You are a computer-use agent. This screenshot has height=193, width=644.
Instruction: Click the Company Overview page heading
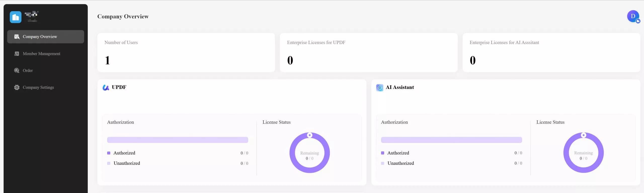point(123,16)
